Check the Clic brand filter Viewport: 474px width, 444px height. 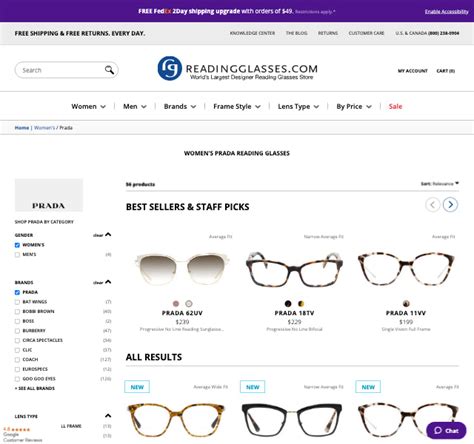pyautogui.click(x=17, y=350)
